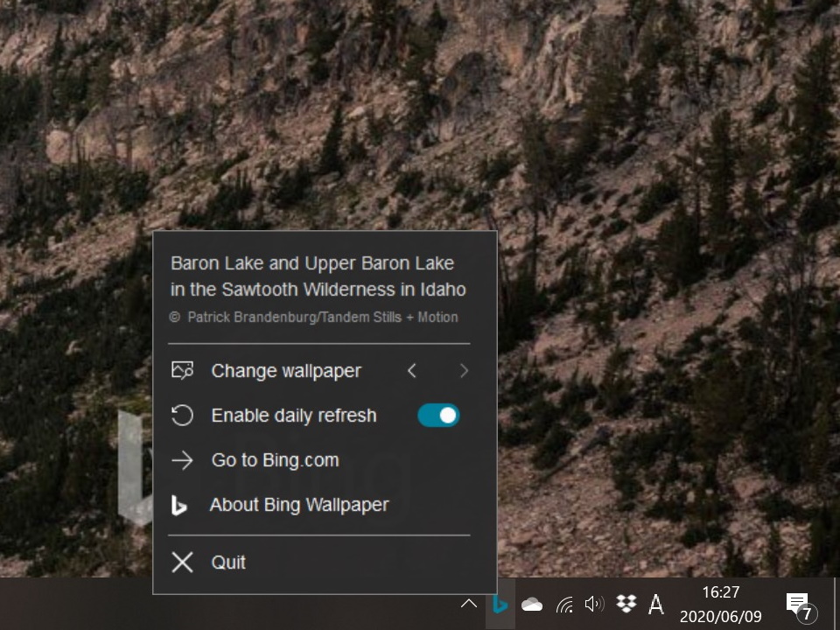Image resolution: width=840 pixels, height=630 pixels.
Task: Open the Dropbox tray icon
Action: 626,604
